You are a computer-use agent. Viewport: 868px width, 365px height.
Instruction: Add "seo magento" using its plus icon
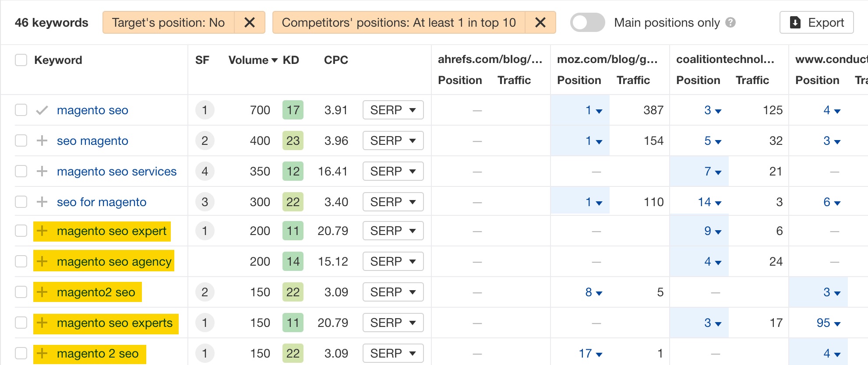point(42,140)
